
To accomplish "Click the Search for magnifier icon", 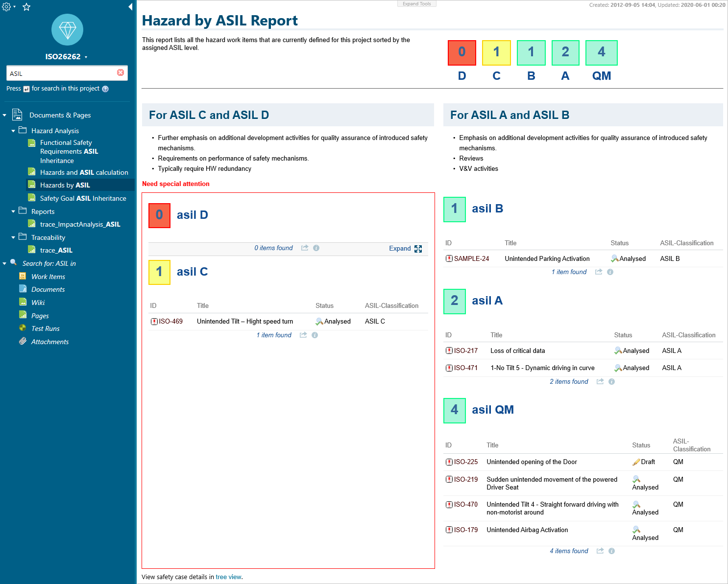I will tap(14, 262).
